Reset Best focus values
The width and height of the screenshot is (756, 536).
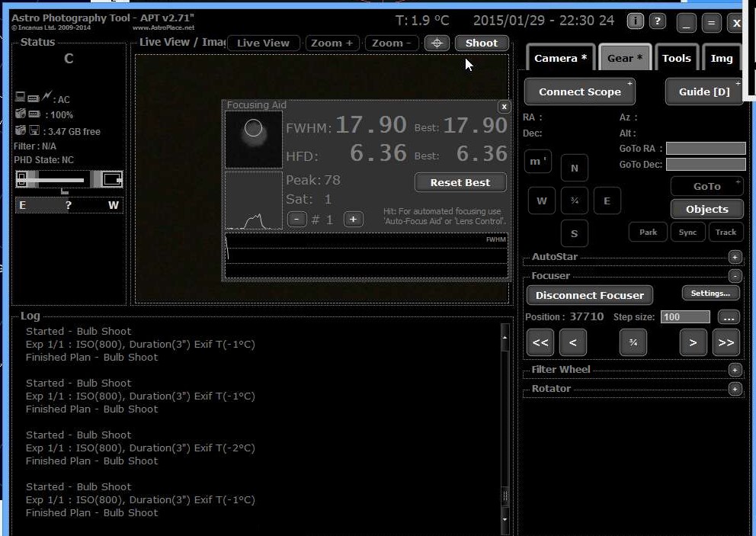click(460, 182)
